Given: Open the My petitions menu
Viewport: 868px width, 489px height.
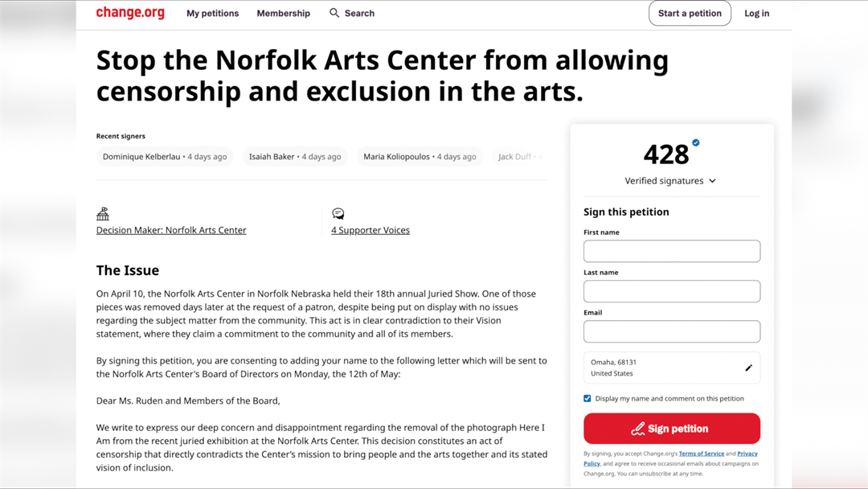Looking at the screenshot, I should click(x=212, y=13).
